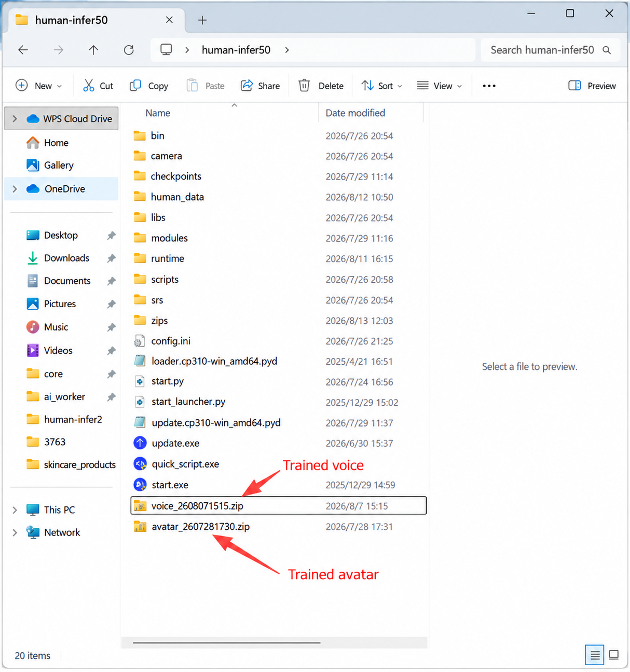
Task: Switch to details list view
Action: pyautogui.click(x=595, y=655)
